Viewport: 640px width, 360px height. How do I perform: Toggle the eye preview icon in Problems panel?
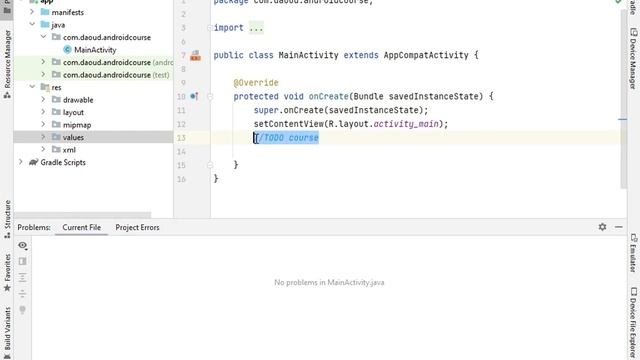[x=22, y=245]
